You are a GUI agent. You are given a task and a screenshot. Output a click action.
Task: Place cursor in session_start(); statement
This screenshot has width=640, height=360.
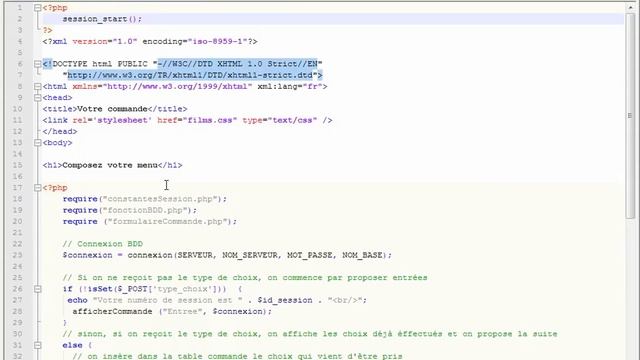[x=102, y=19]
